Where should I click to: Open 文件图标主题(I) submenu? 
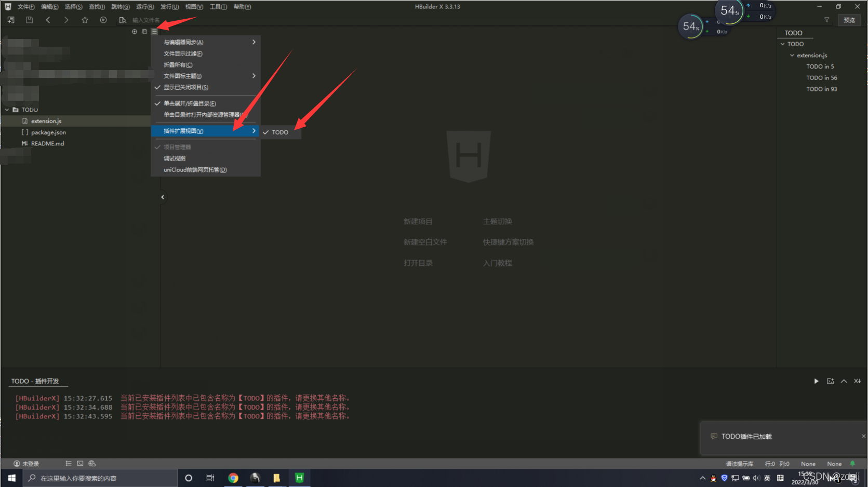coord(206,76)
